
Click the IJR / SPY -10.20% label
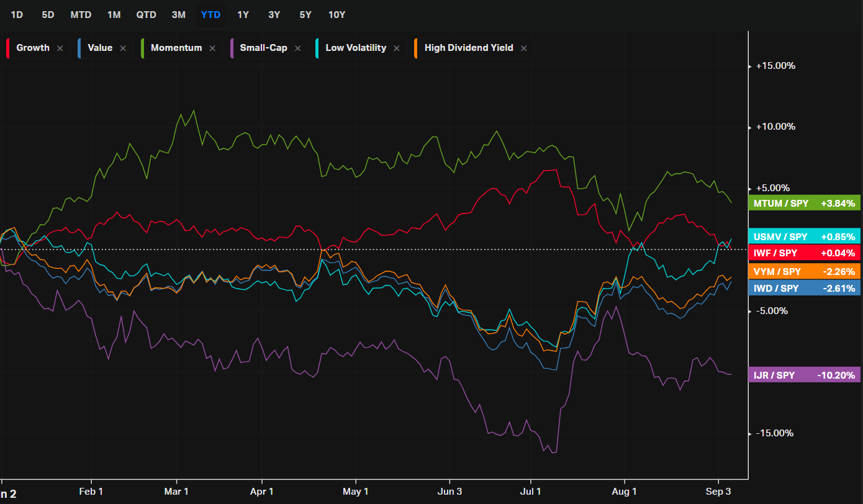click(805, 375)
